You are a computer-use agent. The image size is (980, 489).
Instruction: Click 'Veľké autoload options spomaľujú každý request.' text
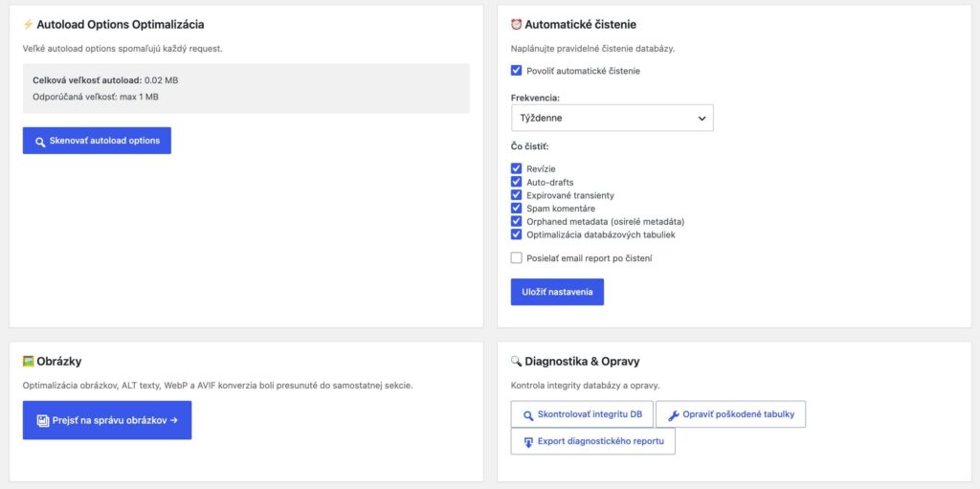(122, 48)
